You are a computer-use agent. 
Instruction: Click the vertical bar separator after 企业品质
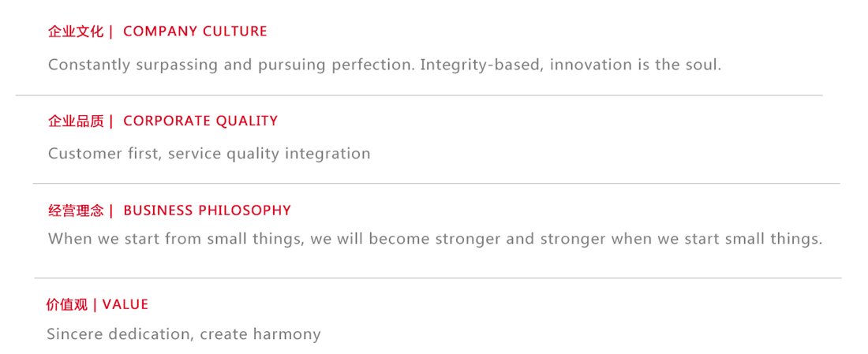click(x=111, y=121)
